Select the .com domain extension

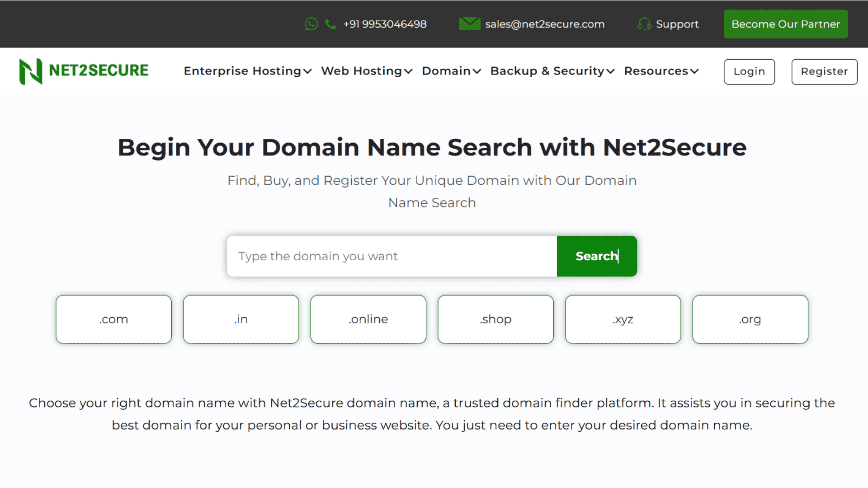coord(113,319)
